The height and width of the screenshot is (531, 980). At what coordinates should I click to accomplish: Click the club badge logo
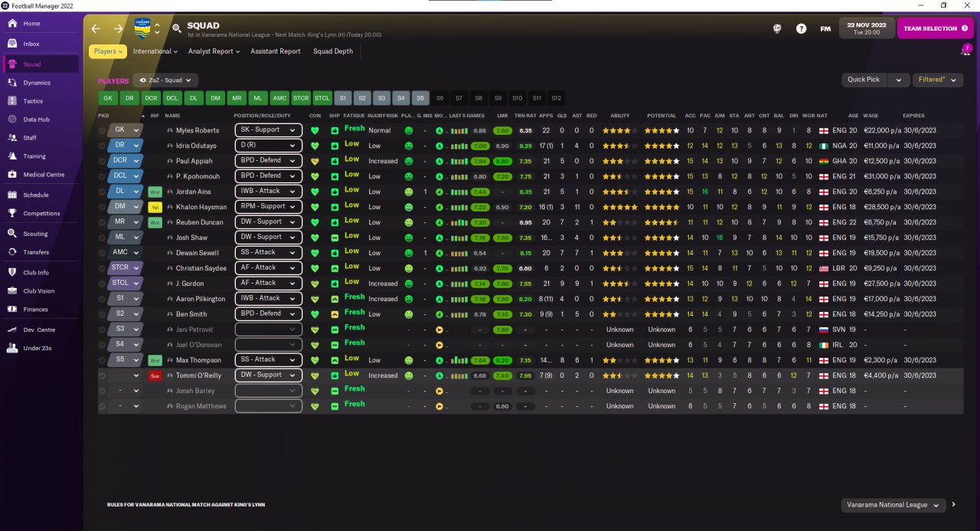(142, 28)
